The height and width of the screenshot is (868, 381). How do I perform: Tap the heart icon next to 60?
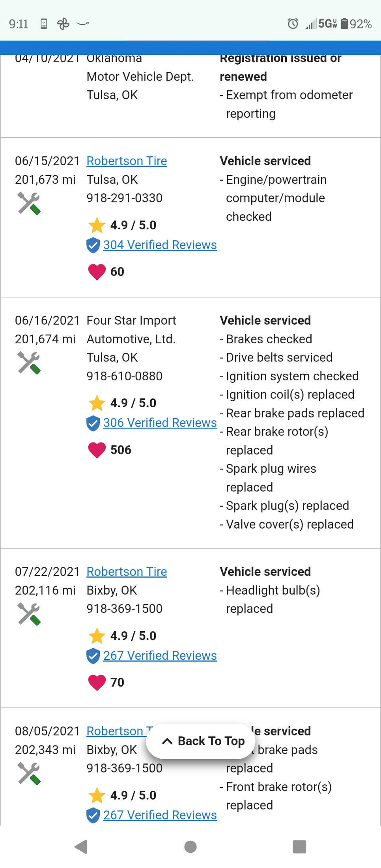pyautogui.click(x=97, y=271)
